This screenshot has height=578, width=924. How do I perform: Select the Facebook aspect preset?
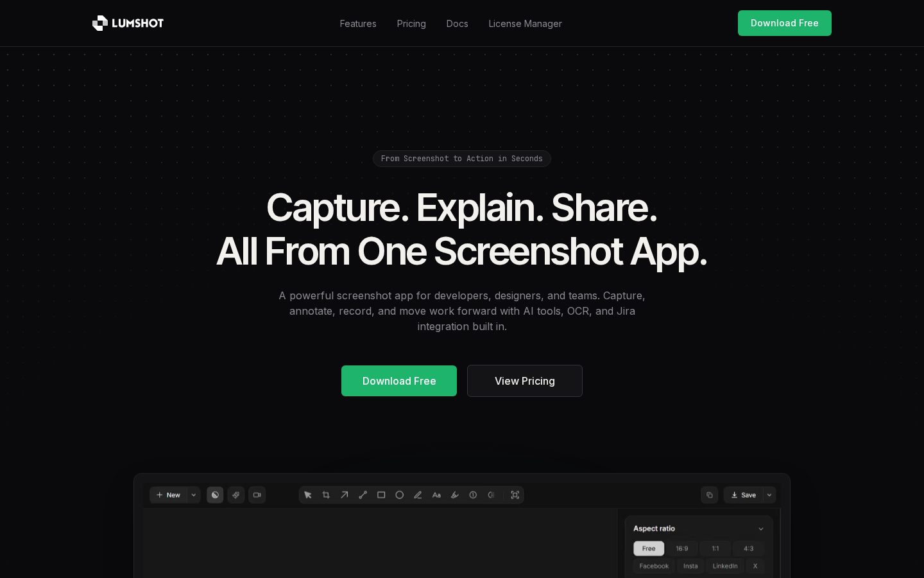coord(654,566)
